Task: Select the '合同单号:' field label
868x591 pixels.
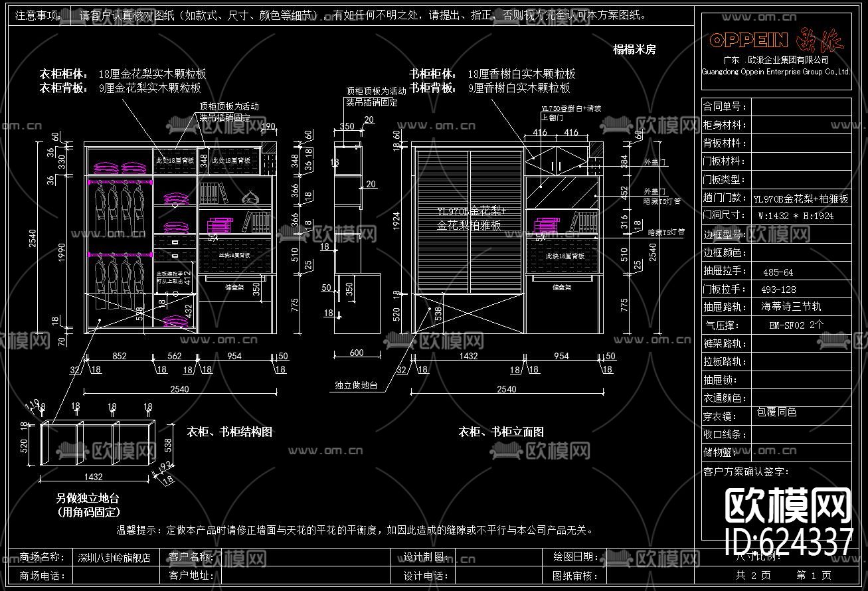Action: [x=725, y=106]
